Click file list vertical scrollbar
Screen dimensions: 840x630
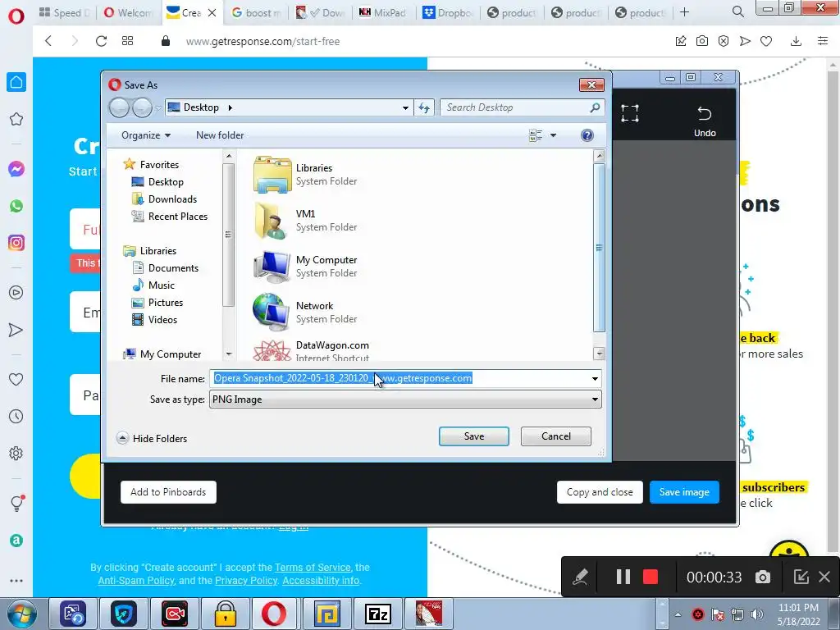click(x=600, y=248)
